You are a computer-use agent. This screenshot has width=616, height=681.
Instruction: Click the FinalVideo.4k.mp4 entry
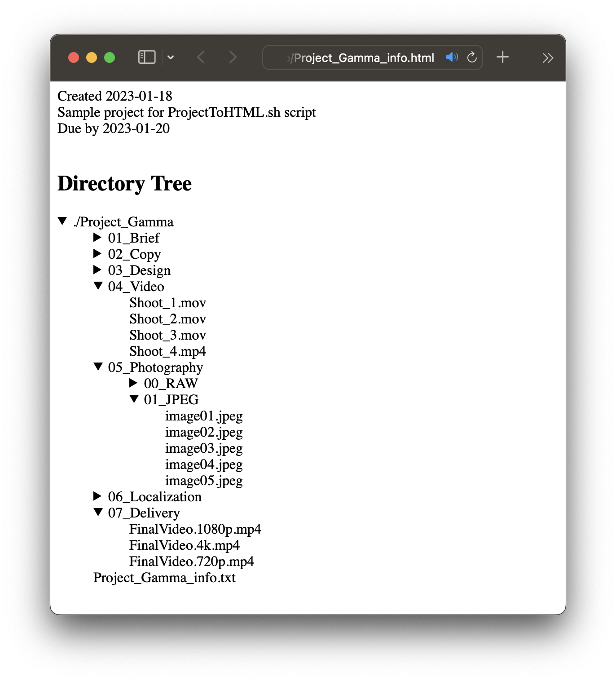[185, 545]
